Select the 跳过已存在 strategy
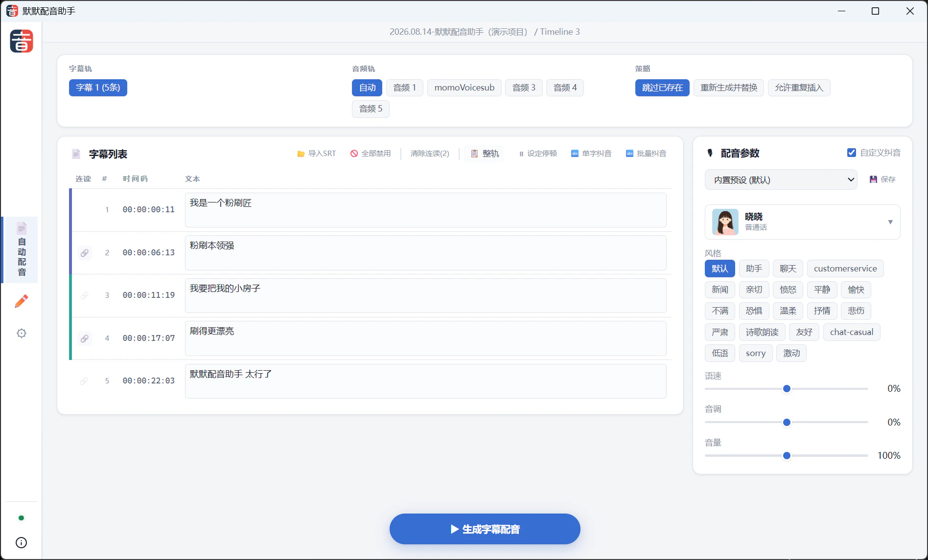928x560 pixels. [662, 88]
